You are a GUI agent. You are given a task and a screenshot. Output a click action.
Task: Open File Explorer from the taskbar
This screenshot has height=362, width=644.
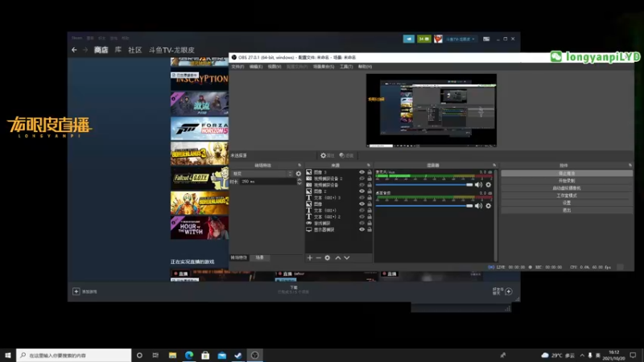coord(172,355)
